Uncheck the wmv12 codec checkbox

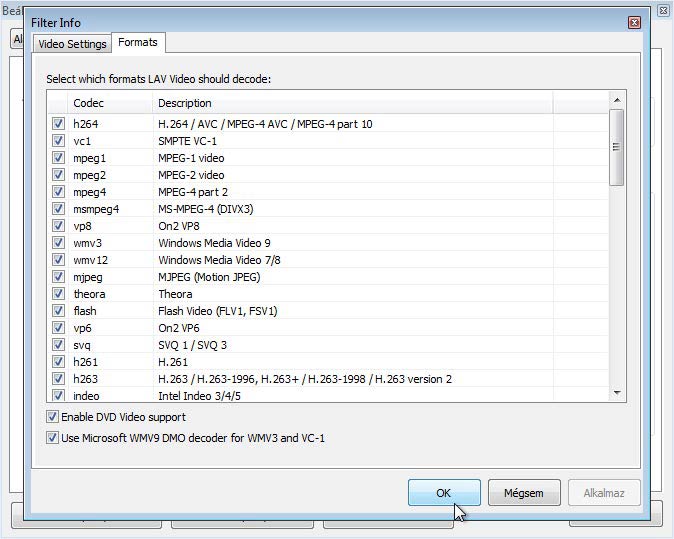(x=58, y=260)
